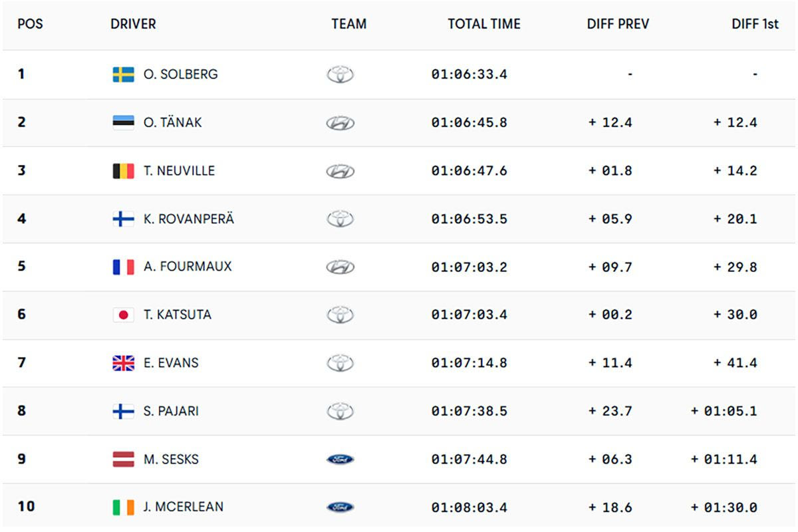Screen dimensions: 798x532
Task: Click the Japanese flag beside T. Katsuta
Action: (x=124, y=315)
